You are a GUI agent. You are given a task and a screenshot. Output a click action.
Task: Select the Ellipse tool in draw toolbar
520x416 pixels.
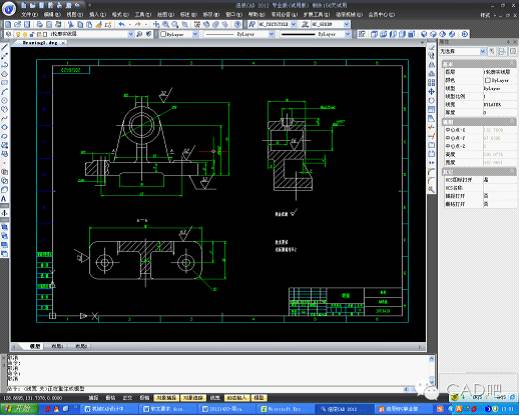[4, 127]
